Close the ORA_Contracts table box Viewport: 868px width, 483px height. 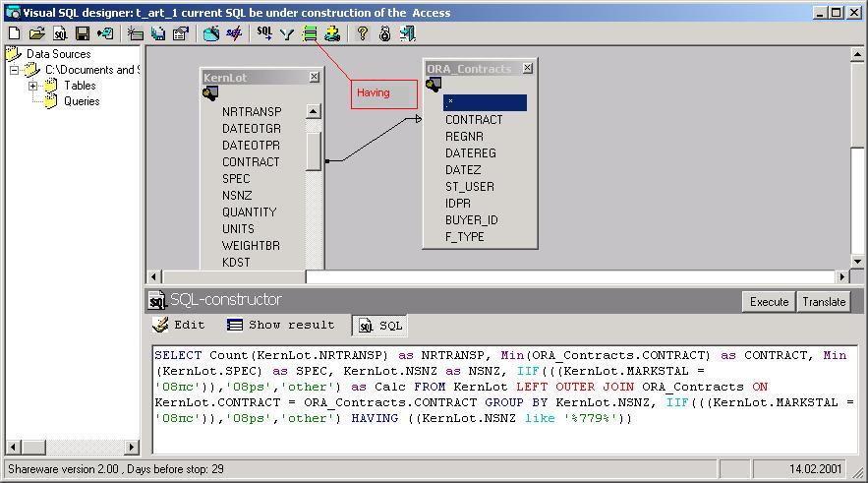[x=527, y=68]
